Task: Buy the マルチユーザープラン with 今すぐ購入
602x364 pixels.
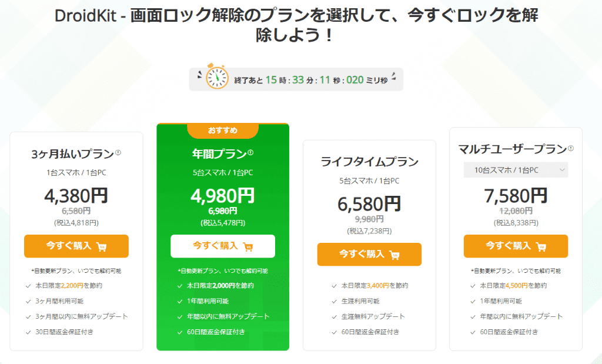Action: click(x=516, y=246)
